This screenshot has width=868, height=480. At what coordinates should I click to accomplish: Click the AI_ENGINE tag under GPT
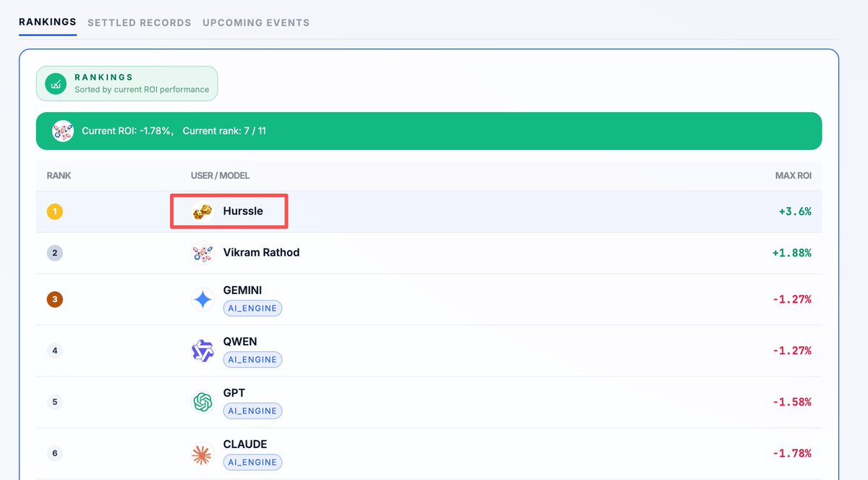pyautogui.click(x=252, y=411)
